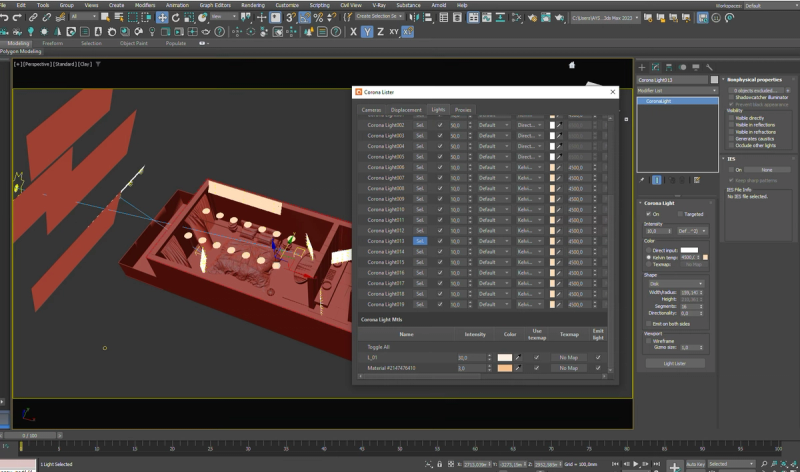Open the intensity units dropdown
Viewport: 800px width, 472px height.
(691, 231)
